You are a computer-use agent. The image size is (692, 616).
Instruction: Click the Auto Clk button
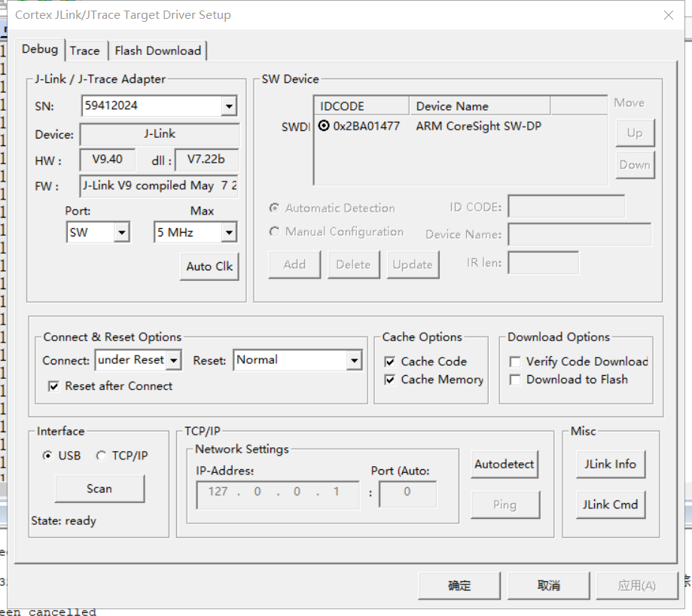coord(209,267)
